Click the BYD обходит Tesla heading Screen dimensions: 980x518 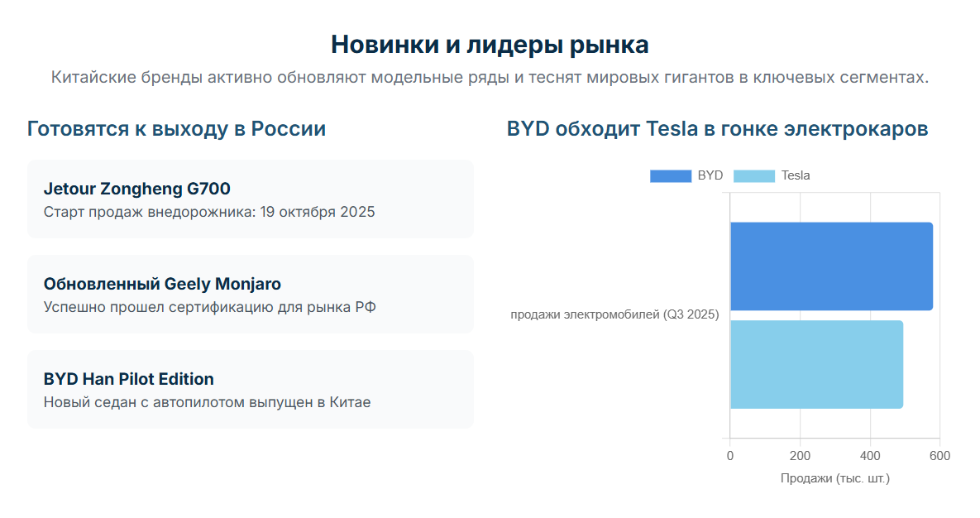click(718, 129)
